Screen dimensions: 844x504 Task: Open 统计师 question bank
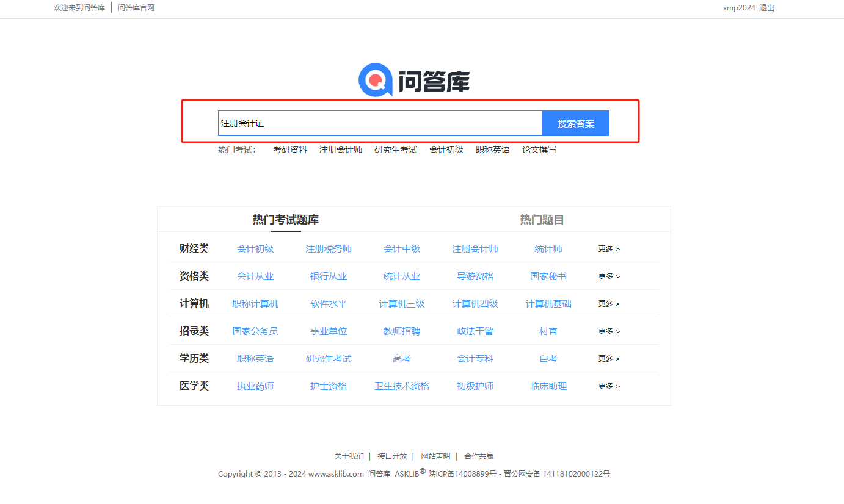pos(548,249)
